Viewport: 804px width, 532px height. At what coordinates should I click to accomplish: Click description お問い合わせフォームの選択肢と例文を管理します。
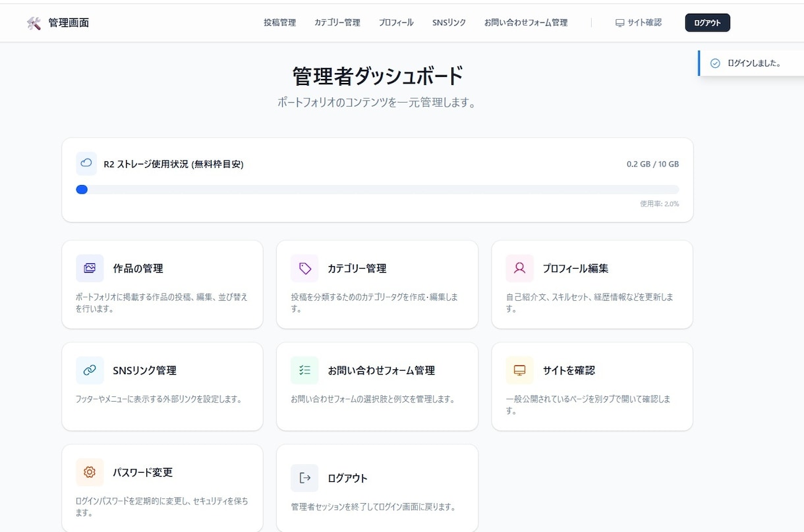[x=372, y=399]
